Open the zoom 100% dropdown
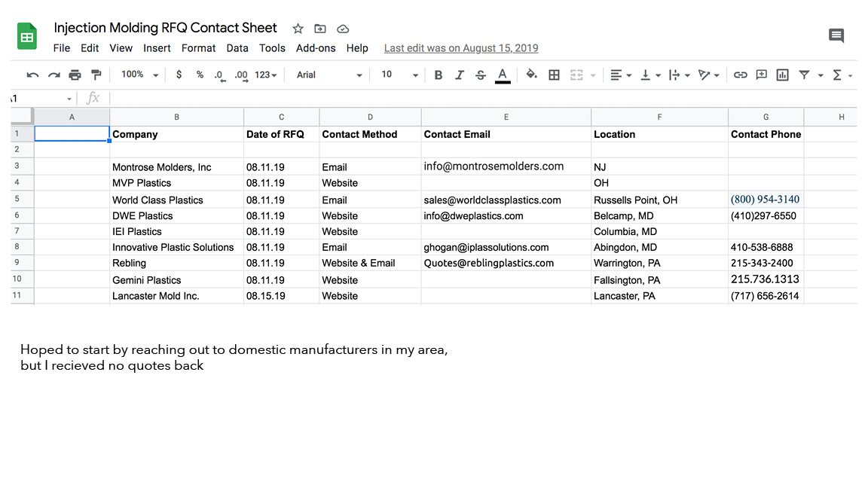 tap(139, 75)
